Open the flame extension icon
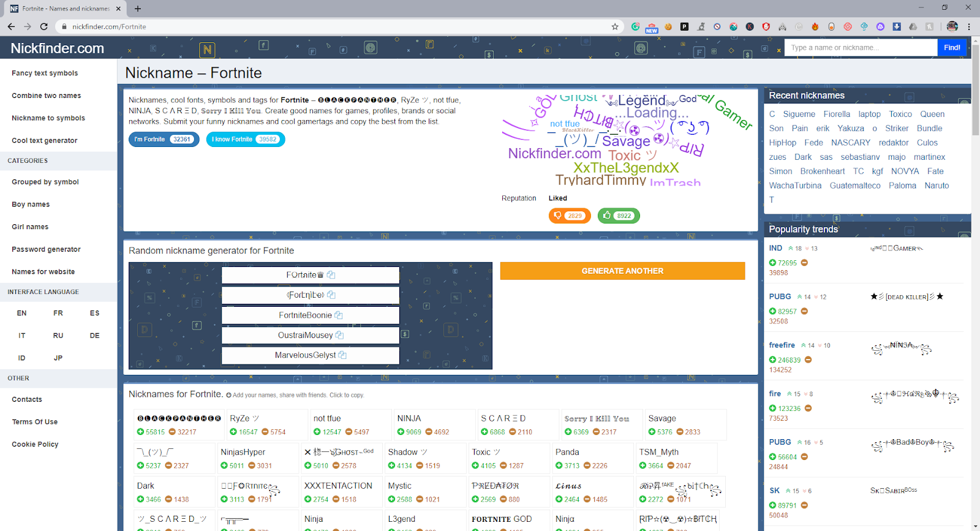 (815, 26)
